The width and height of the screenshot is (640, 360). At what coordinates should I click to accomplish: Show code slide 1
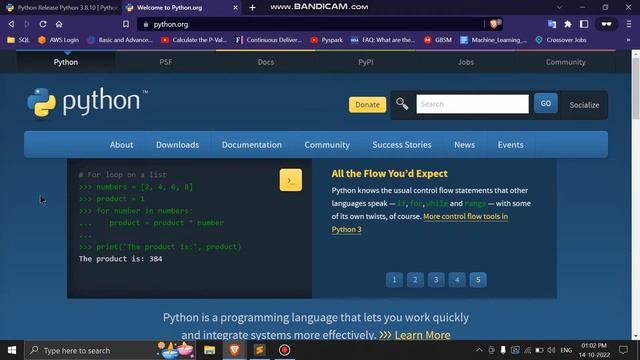tap(394, 280)
